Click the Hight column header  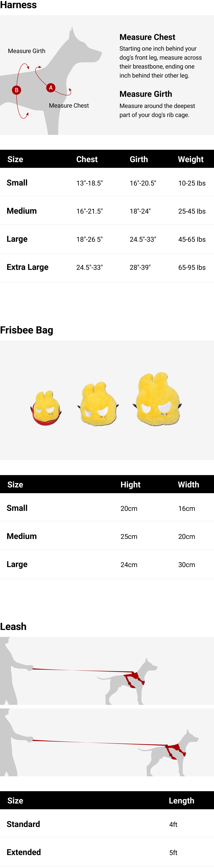130,485
